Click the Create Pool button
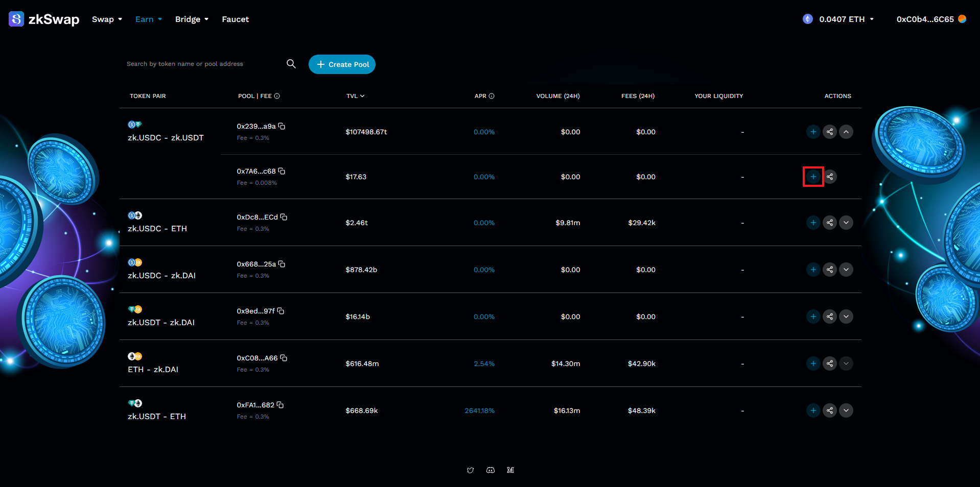Image resolution: width=980 pixels, height=487 pixels. 342,64
